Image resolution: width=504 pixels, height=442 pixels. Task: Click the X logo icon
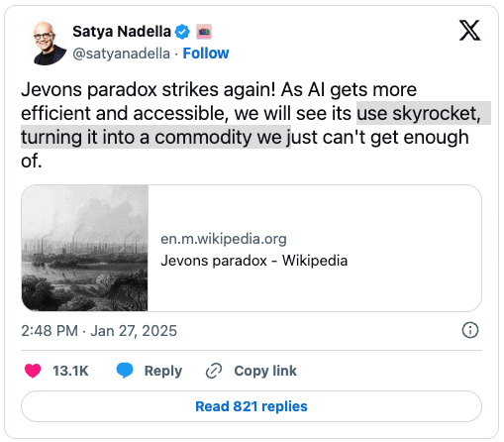click(x=470, y=31)
